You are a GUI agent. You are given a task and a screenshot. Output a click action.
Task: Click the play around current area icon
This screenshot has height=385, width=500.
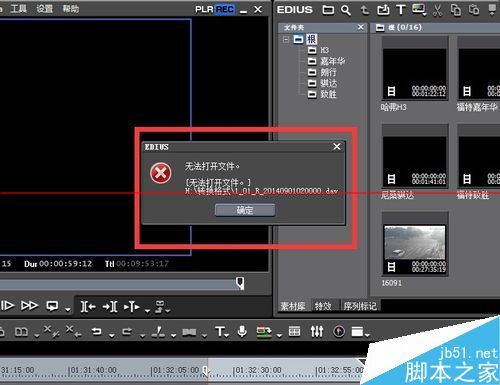[x=132, y=306]
